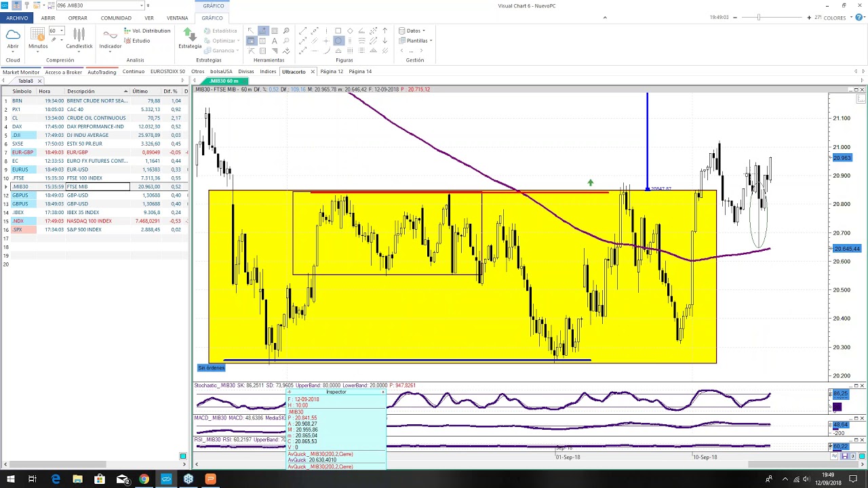Close the Ultracorto tab

pyautogui.click(x=313, y=72)
